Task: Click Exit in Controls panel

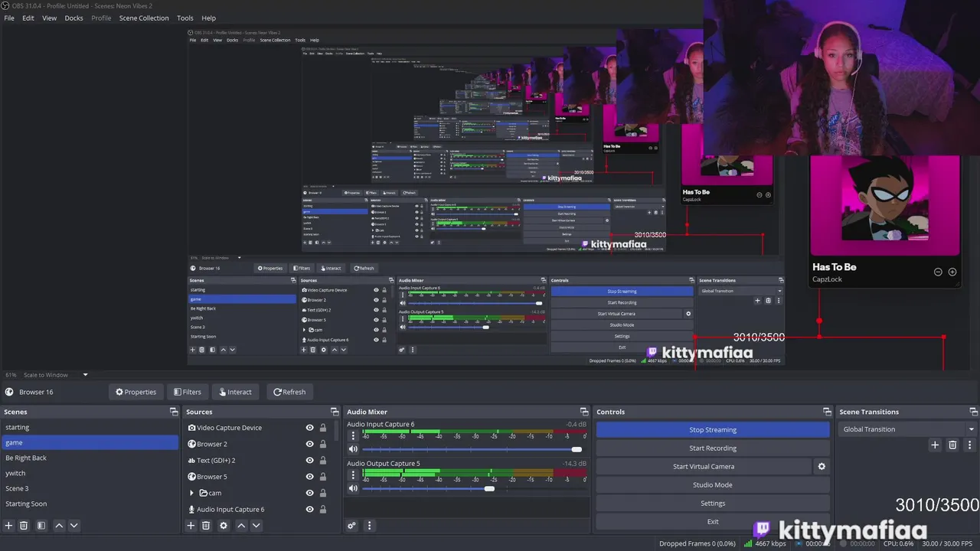Action: 713,521
